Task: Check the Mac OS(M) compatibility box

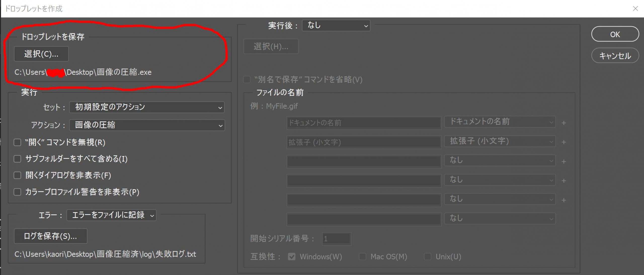Action: (363, 257)
